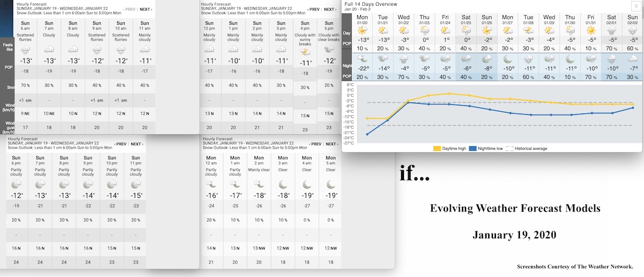Close the Full 14 Days Overview popup
644x277 pixels.
click(x=635, y=5)
